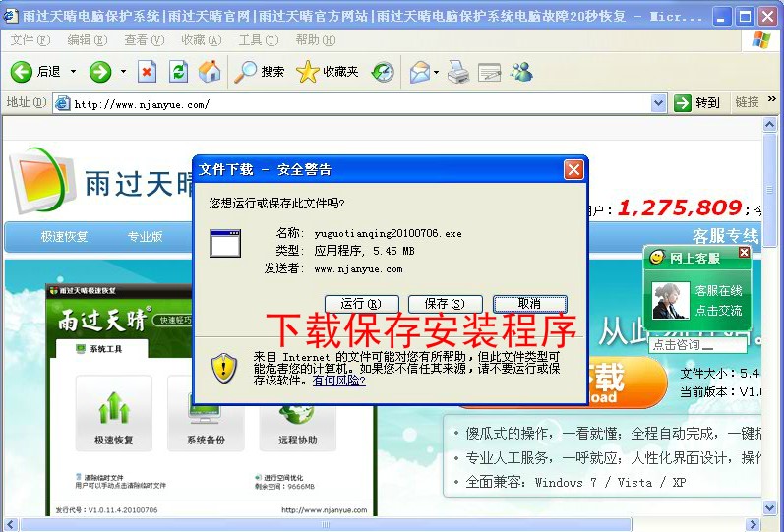
Task: Print the page with printer icon
Action: tap(458, 72)
